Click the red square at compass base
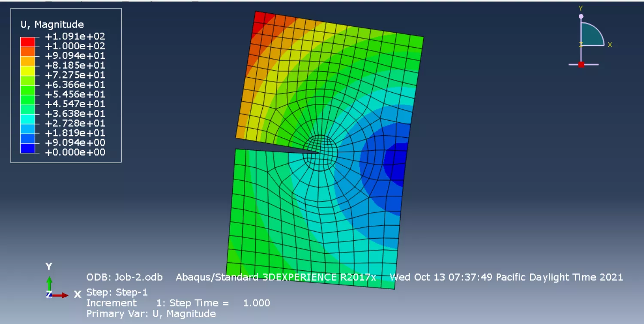 581,65
